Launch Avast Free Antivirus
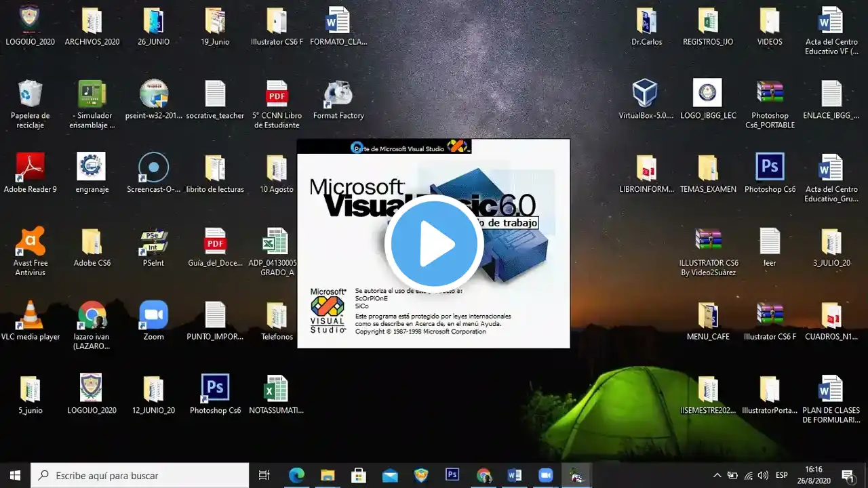868x488 pixels. tap(30, 241)
